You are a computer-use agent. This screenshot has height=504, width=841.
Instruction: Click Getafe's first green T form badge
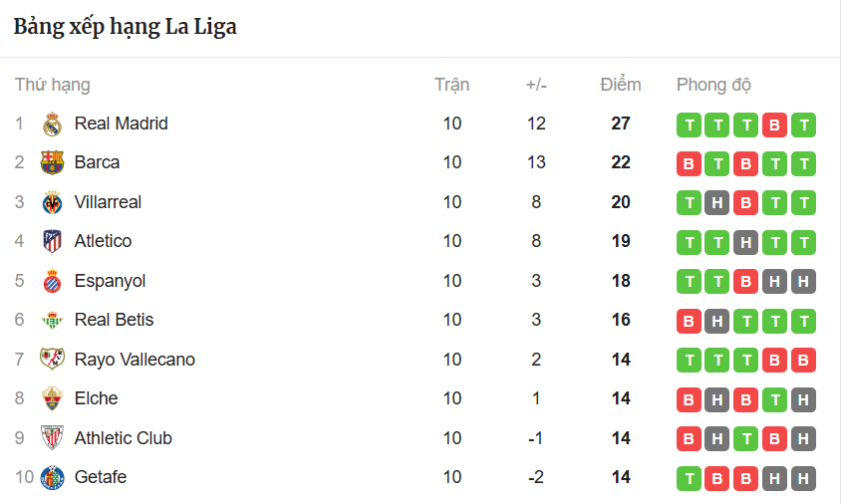[x=689, y=478]
